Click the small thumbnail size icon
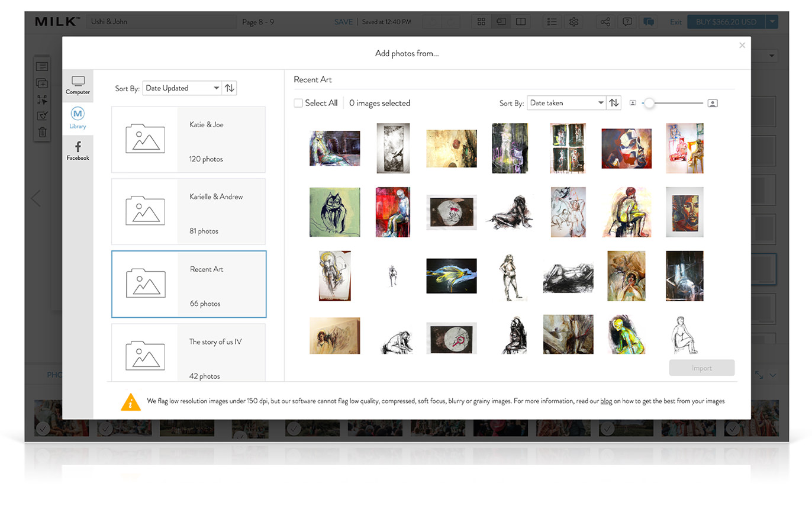This screenshot has width=812, height=509. click(633, 103)
